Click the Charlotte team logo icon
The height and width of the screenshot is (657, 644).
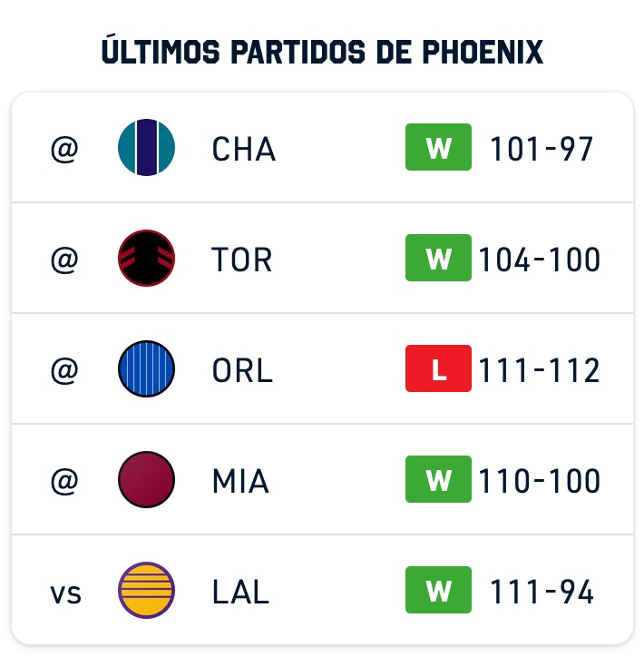(x=147, y=148)
